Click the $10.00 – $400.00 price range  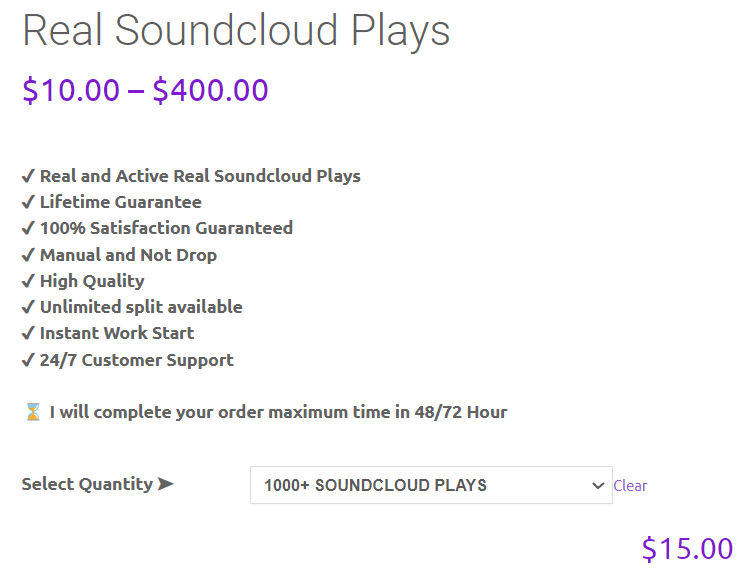click(145, 90)
